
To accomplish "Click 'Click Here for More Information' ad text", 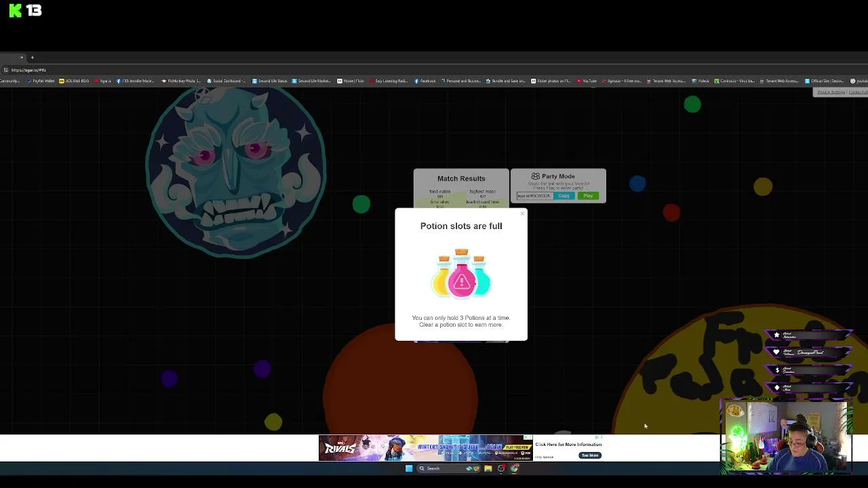I will point(568,445).
